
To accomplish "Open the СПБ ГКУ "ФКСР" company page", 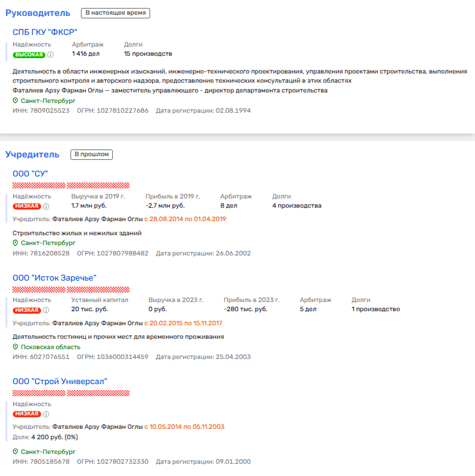I will click(x=45, y=32).
